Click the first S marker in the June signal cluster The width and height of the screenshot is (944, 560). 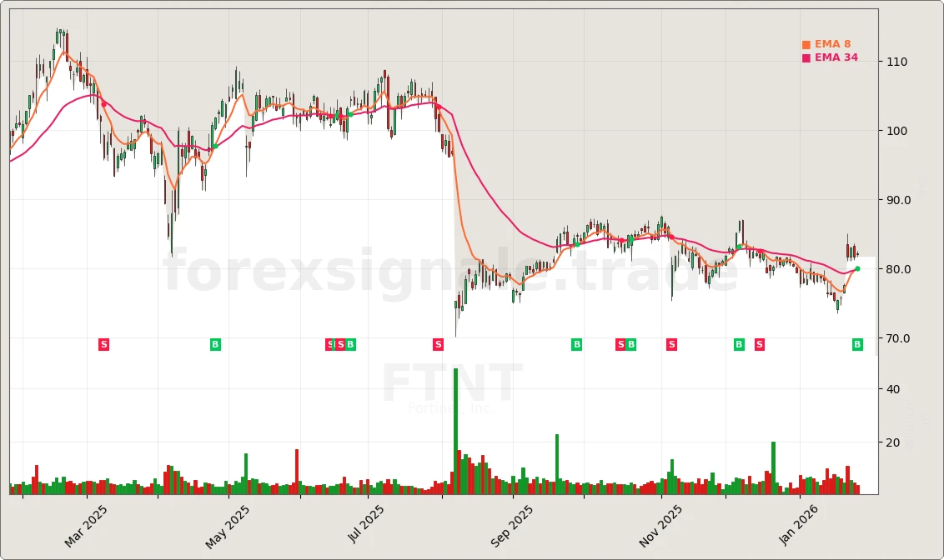point(329,343)
